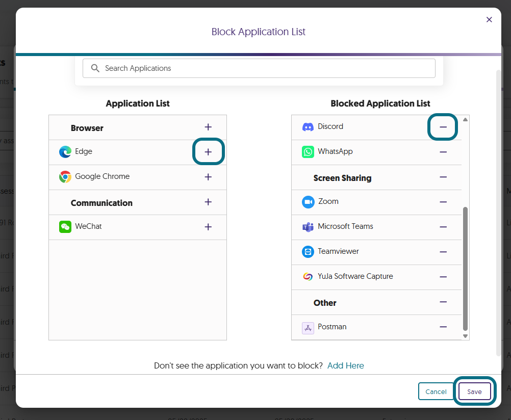Click the Microsoft Teams logo
Viewport: 511px width, 420px height.
coord(308,227)
